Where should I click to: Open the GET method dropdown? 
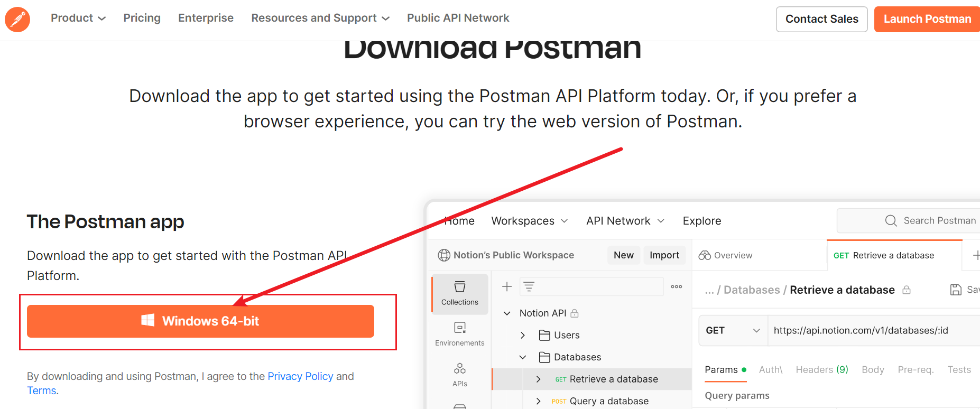click(733, 330)
